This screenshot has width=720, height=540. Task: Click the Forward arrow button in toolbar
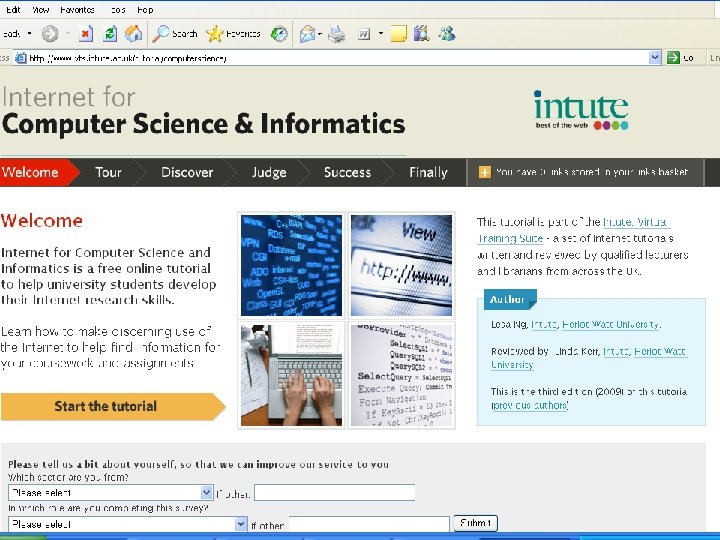(x=50, y=34)
